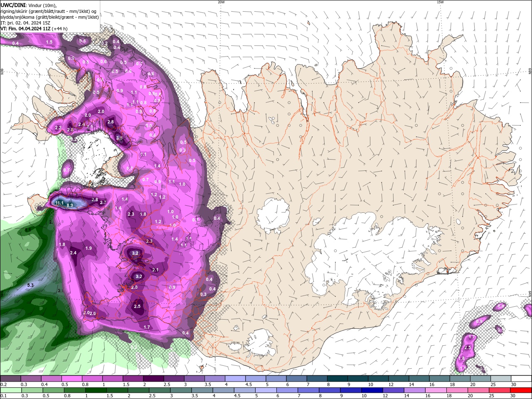Click the 2.1 snow value on the map
This screenshot has width=532, height=399.
coord(155,270)
